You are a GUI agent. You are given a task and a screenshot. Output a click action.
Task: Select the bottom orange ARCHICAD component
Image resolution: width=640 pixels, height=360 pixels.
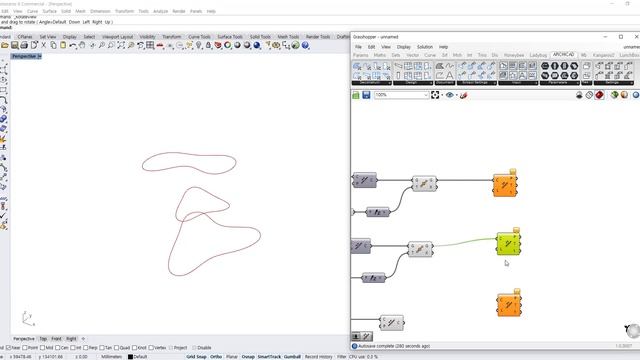[x=509, y=304]
